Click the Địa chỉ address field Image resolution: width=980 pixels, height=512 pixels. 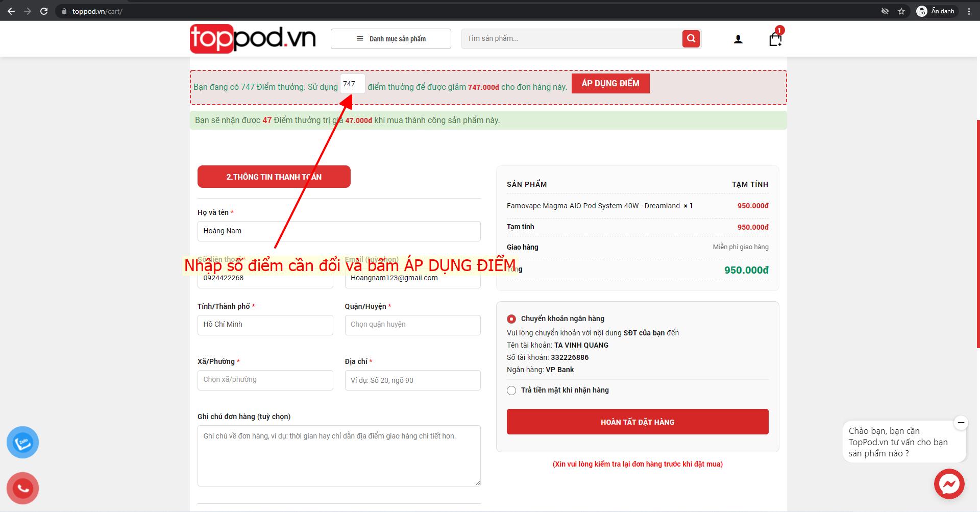click(x=413, y=380)
